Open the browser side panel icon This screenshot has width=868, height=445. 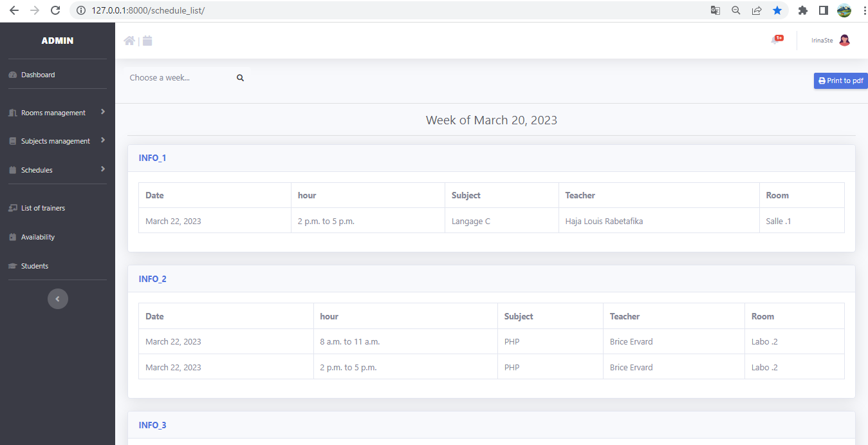coord(823,10)
